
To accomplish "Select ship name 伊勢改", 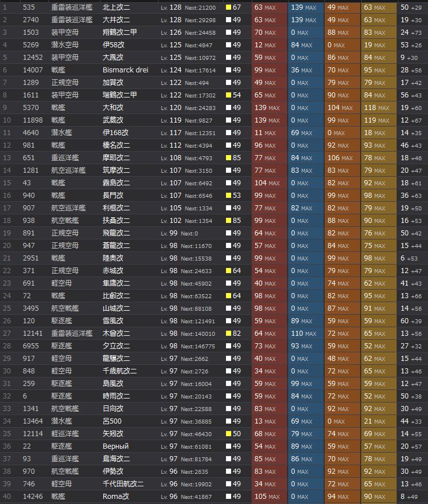I will 113,471.
